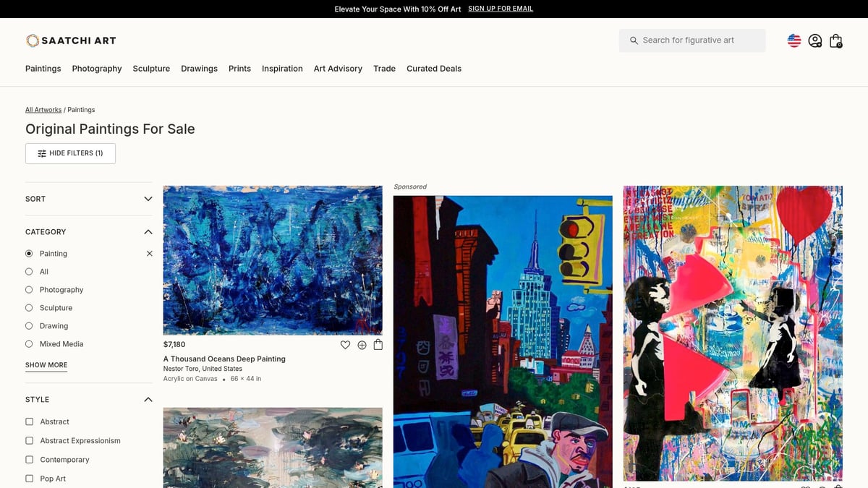Open the Paintings menu

pos(43,69)
